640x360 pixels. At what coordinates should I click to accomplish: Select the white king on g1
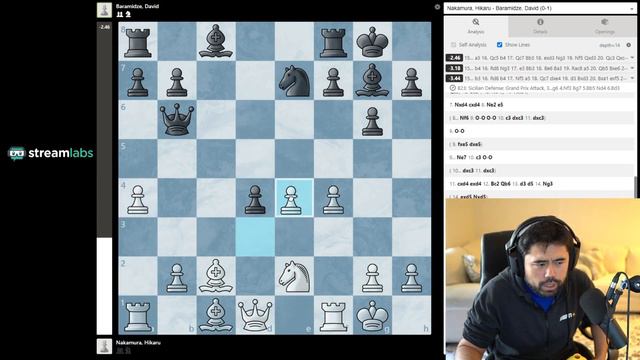(x=372, y=316)
